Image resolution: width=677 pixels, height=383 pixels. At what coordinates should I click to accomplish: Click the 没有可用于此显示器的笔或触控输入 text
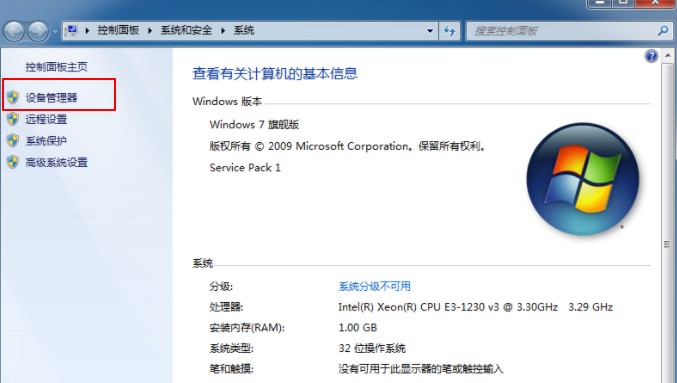tap(421, 369)
